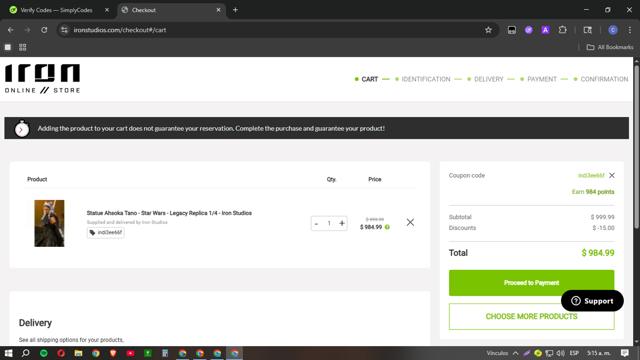640x360 pixels.
Task: Click the page vertical scrollbar
Action: 636,147
